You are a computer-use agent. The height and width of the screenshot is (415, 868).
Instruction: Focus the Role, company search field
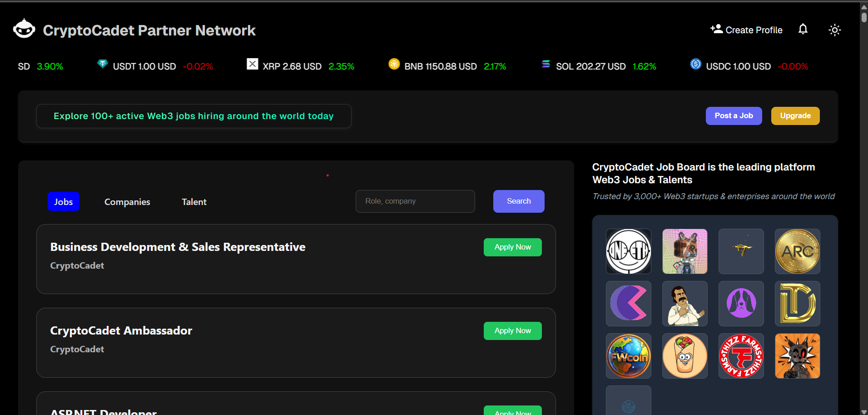coord(415,201)
